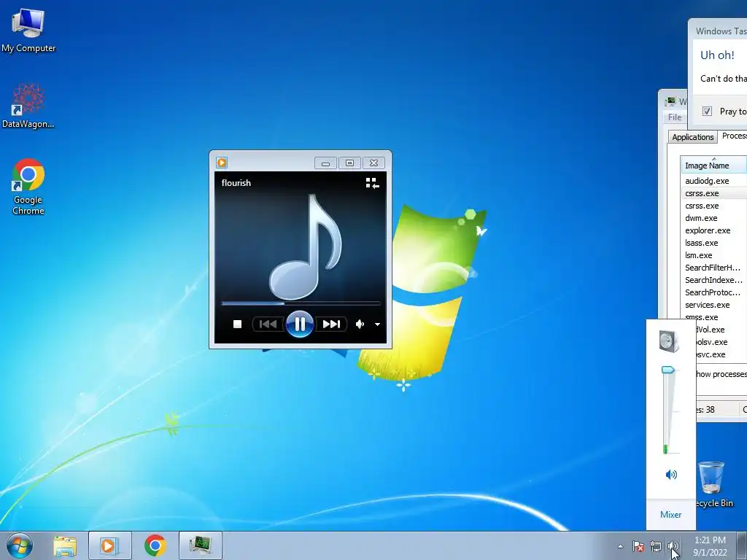The image size is (747, 560).
Task: Select the SearchProtoc... process row
Action: (x=713, y=292)
